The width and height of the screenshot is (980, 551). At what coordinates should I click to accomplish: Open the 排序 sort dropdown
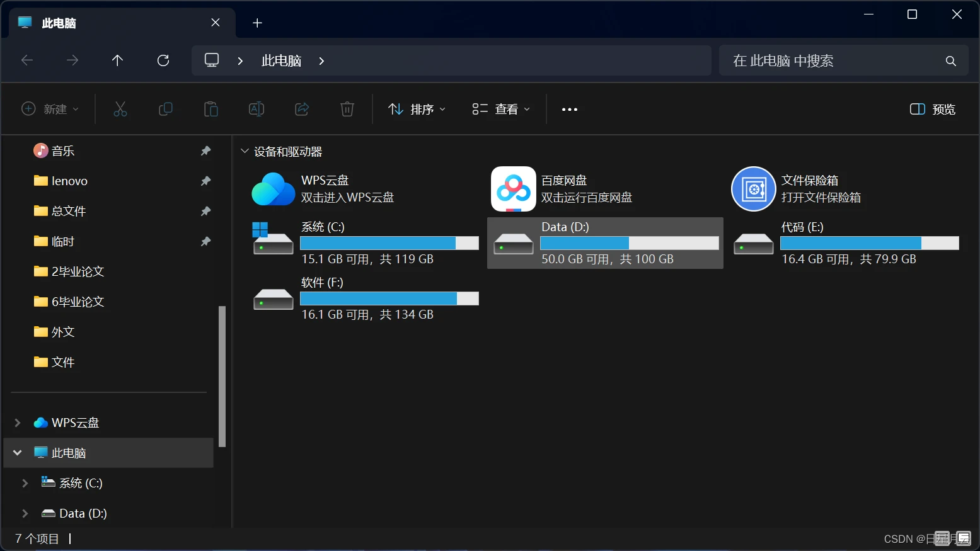[x=417, y=109]
